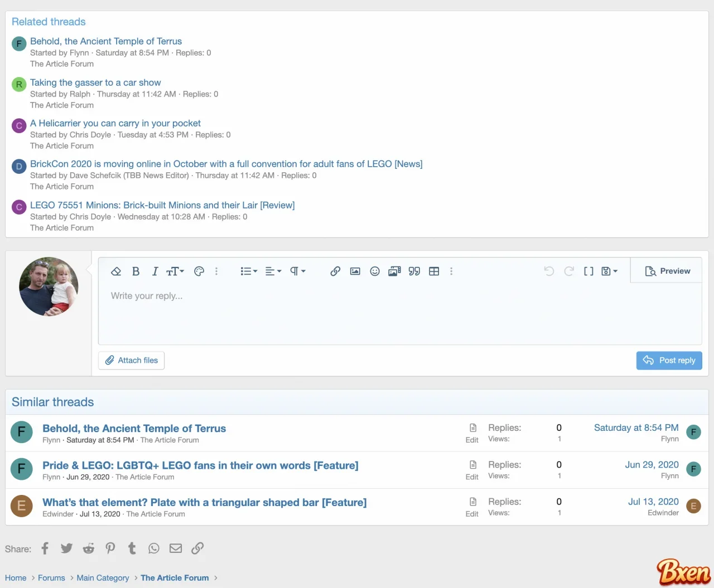This screenshot has height=588, width=714.
Task: Toggle bold formatting in the editor
Action: point(136,271)
